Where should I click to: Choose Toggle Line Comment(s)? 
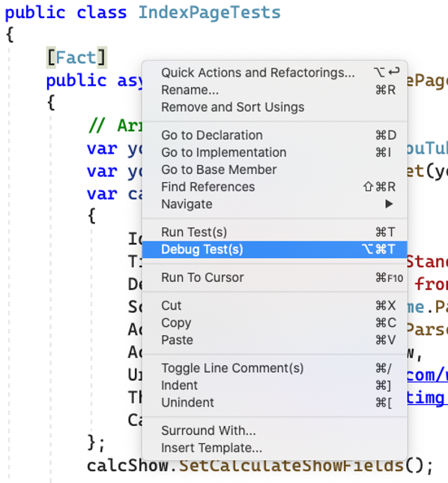(x=274, y=368)
